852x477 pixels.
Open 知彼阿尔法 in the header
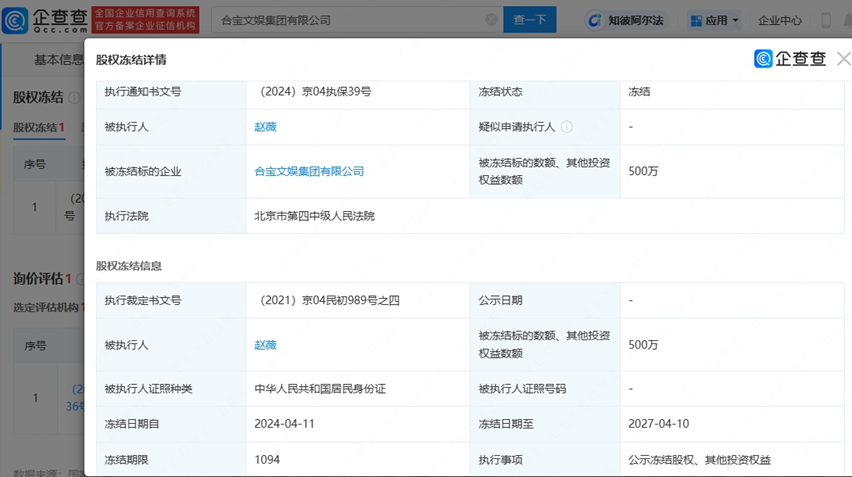[x=627, y=21]
